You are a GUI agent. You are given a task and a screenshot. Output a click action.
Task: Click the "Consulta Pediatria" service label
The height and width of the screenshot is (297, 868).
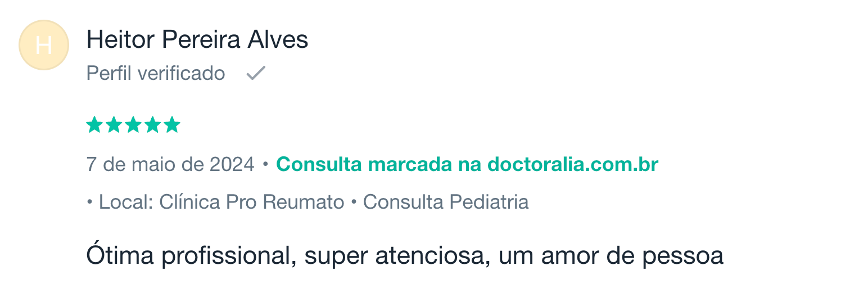(446, 202)
